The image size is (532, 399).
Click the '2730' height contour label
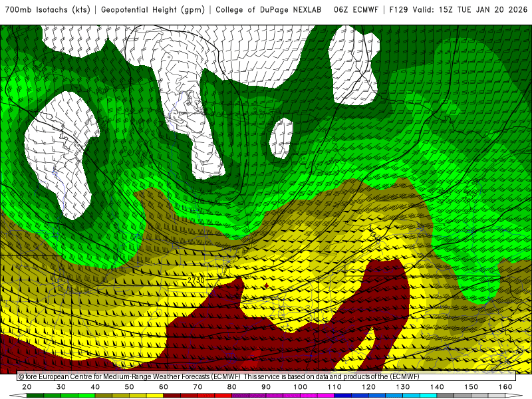coord(196,280)
